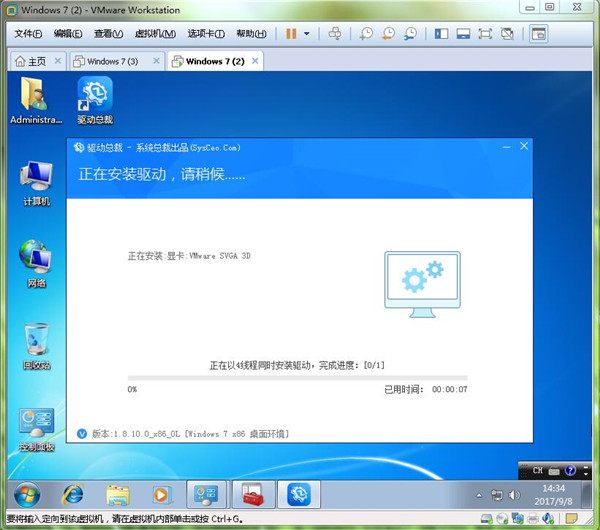Open Windows Explorer from taskbar
The image size is (600, 530).
coord(117,495)
